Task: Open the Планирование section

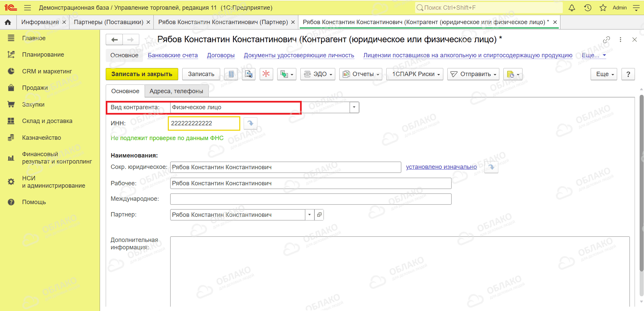Action: tap(43, 55)
